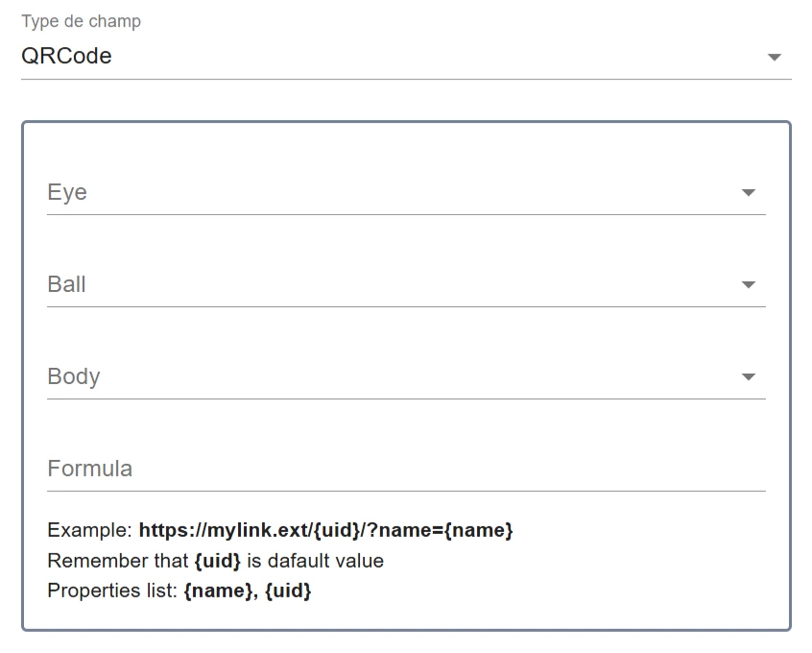The height and width of the screenshot is (653, 812).
Task: Open the Ball style selector field
Action: (406, 284)
